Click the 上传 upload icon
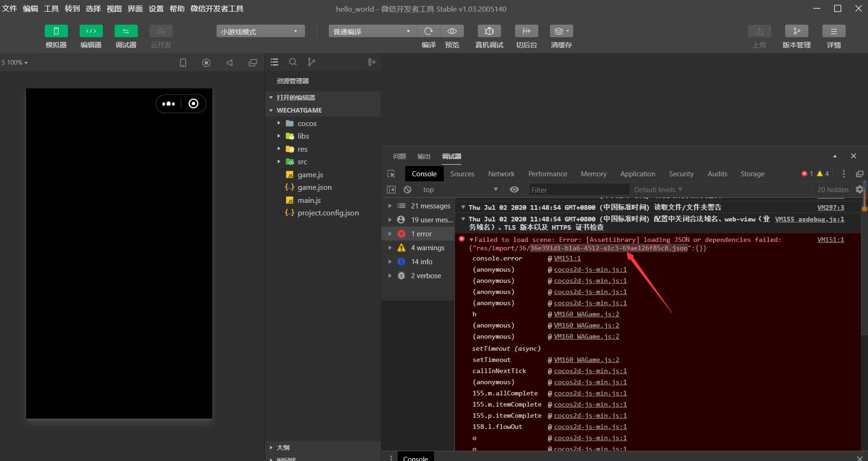 [x=759, y=31]
